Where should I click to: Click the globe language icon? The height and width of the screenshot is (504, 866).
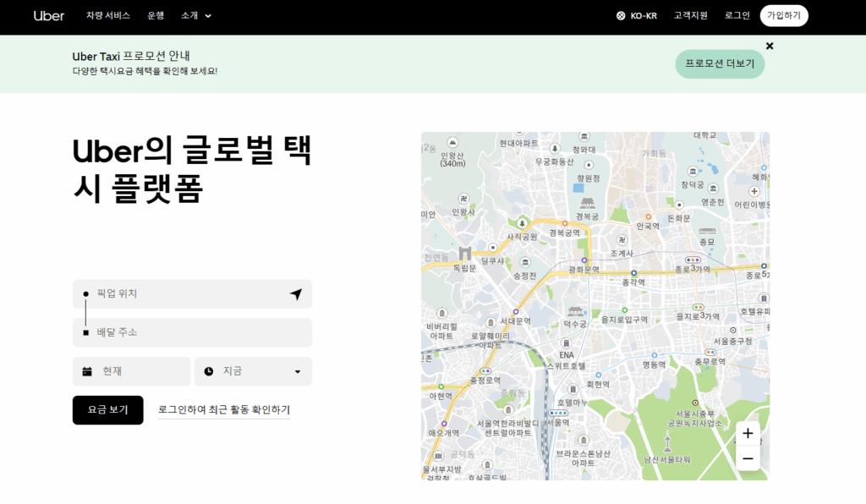[621, 16]
